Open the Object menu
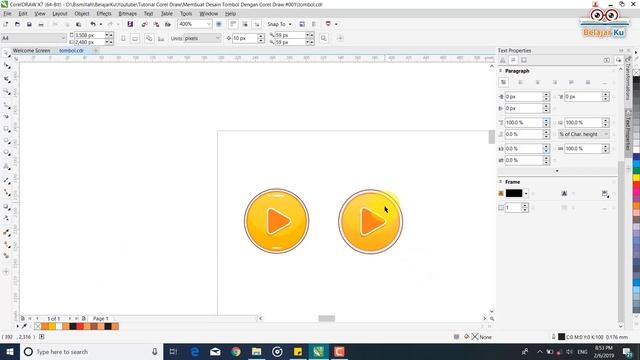This screenshot has width=640, height=360. (x=82, y=13)
